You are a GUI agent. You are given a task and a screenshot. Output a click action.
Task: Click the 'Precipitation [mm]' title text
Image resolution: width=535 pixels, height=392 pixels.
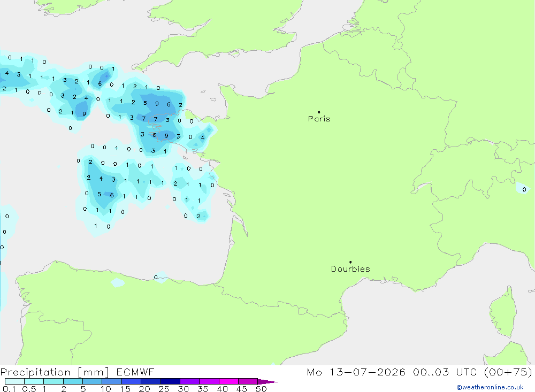click(x=55, y=372)
